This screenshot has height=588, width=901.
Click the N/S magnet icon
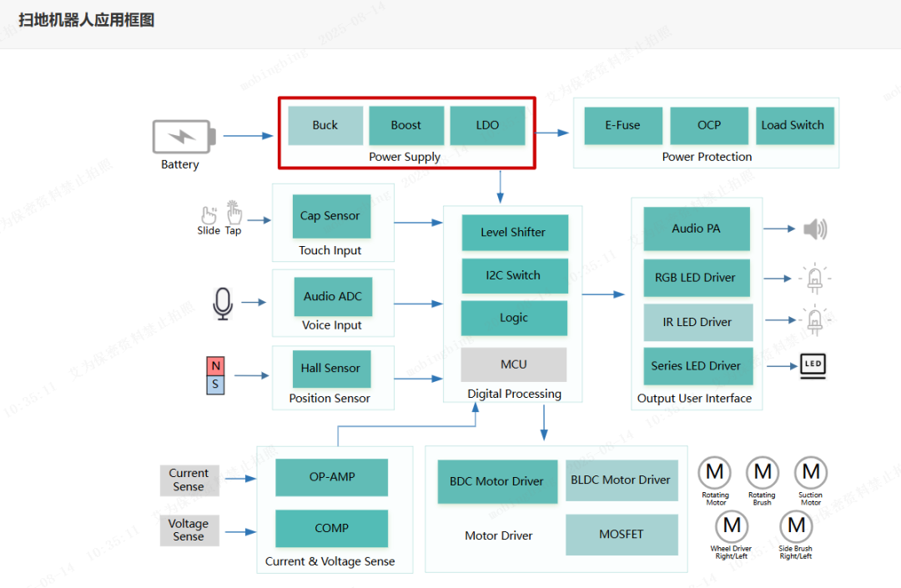(216, 375)
